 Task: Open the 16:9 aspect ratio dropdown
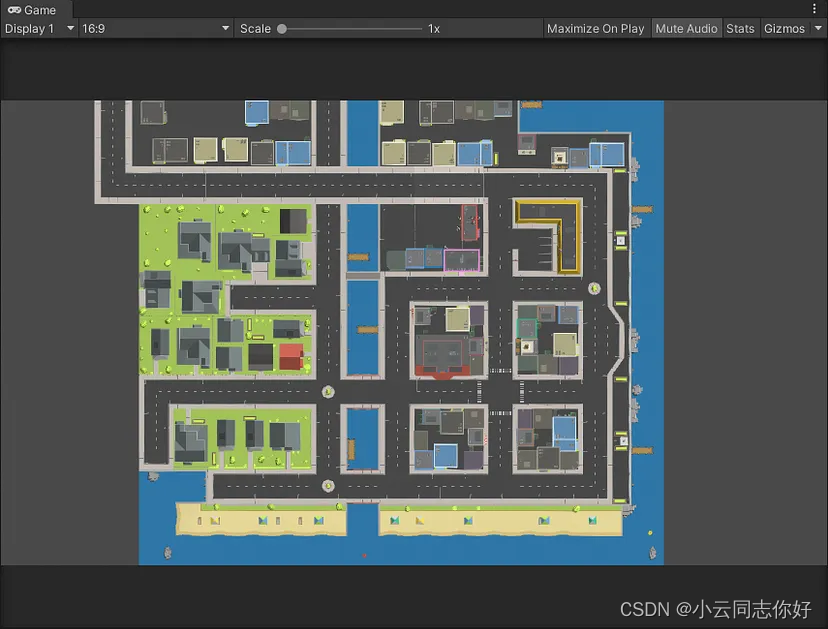155,29
